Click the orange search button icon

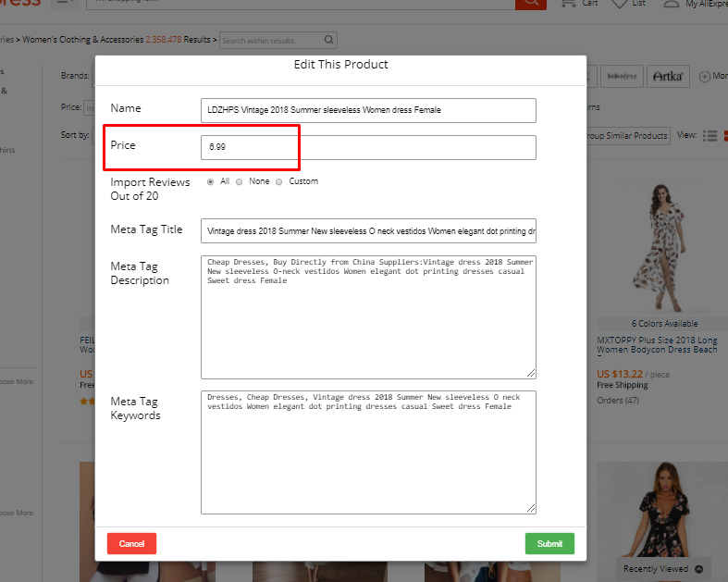pyautogui.click(x=530, y=4)
